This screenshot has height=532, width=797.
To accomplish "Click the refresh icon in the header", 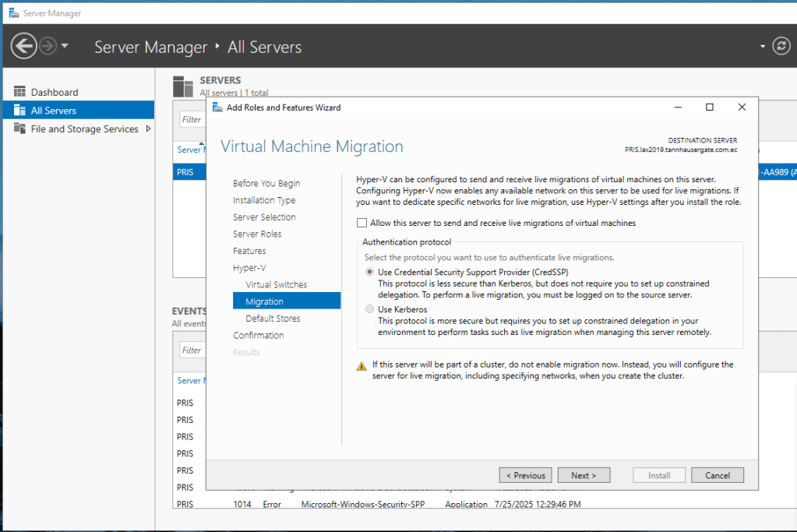I will coord(781,47).
